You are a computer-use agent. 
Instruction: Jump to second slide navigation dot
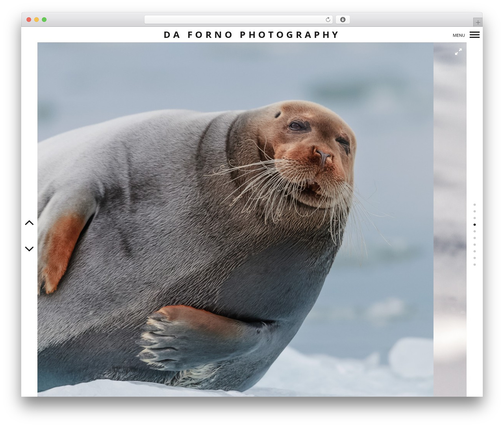pos(474,211)
